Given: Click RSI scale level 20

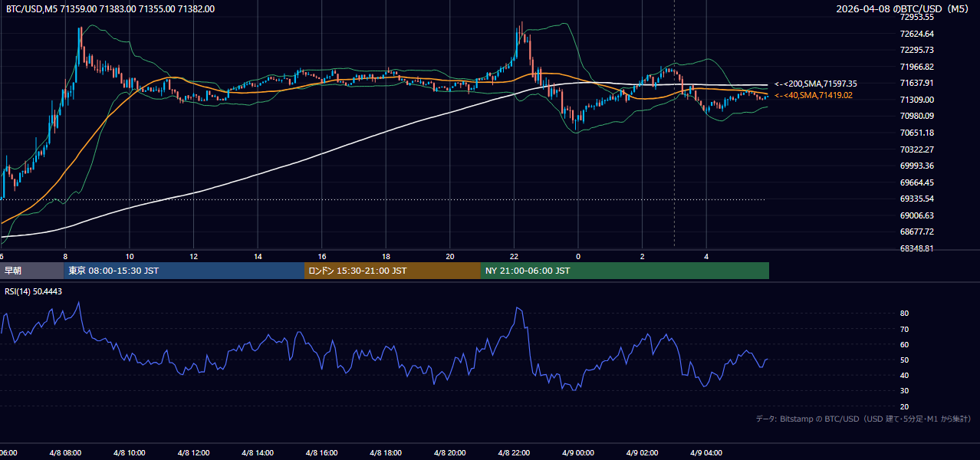Looking at the screenshot, I should [x=905, y=406].
